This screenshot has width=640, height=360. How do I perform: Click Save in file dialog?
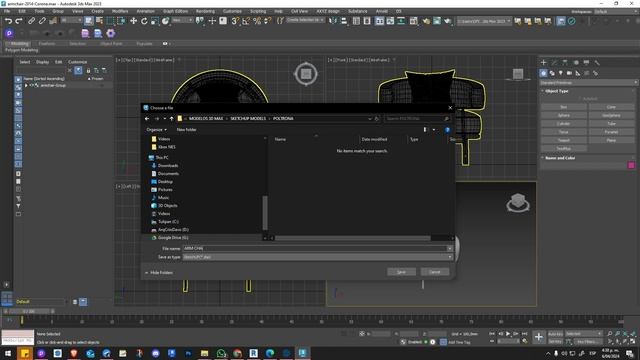coord(401,272)
